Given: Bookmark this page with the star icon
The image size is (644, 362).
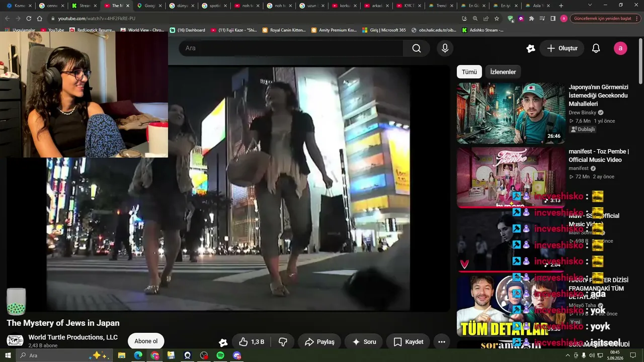Looking at the screenshot, I should (497, 19).
